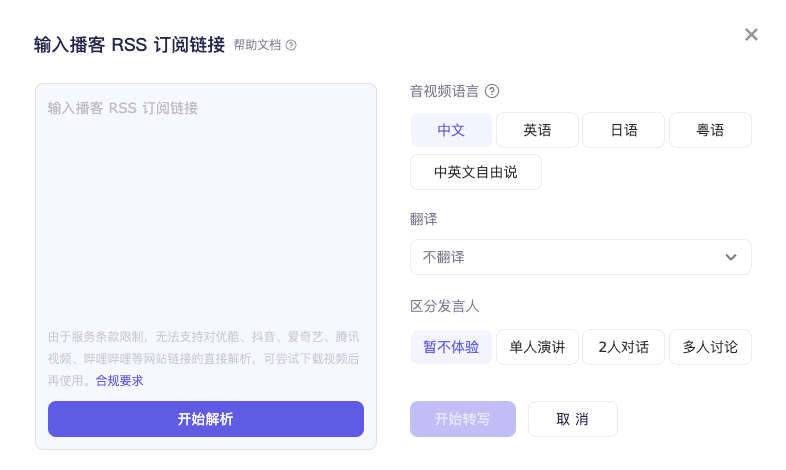This screenshot has height=470, width=786.
Task: Choose 日语 language option
Action: click(x=623, y=130)
